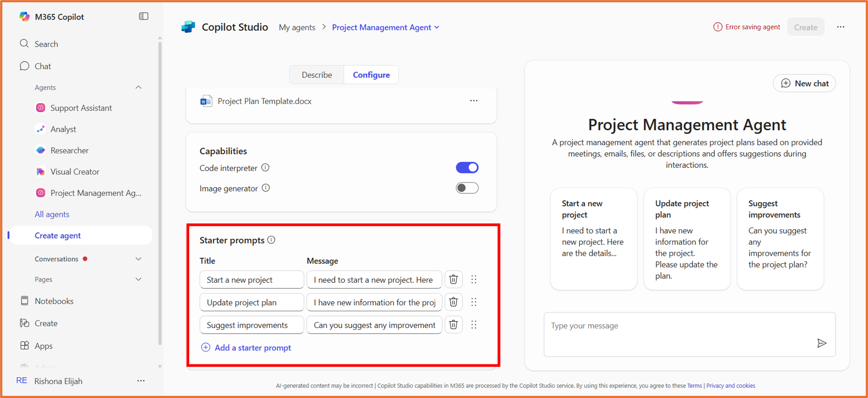Image resolution: width=868 pixels, height=398 pixels.
Task: Open the Project Plan Template.docx options menu
Action: point(474,101)
